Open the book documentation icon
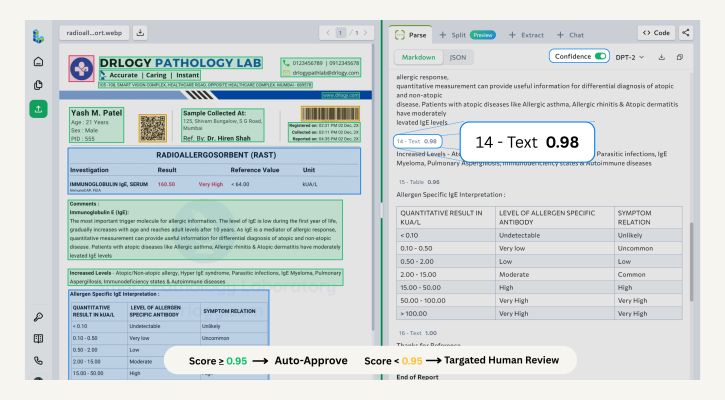This screenshot has width=725, height=400. [38, 339]
